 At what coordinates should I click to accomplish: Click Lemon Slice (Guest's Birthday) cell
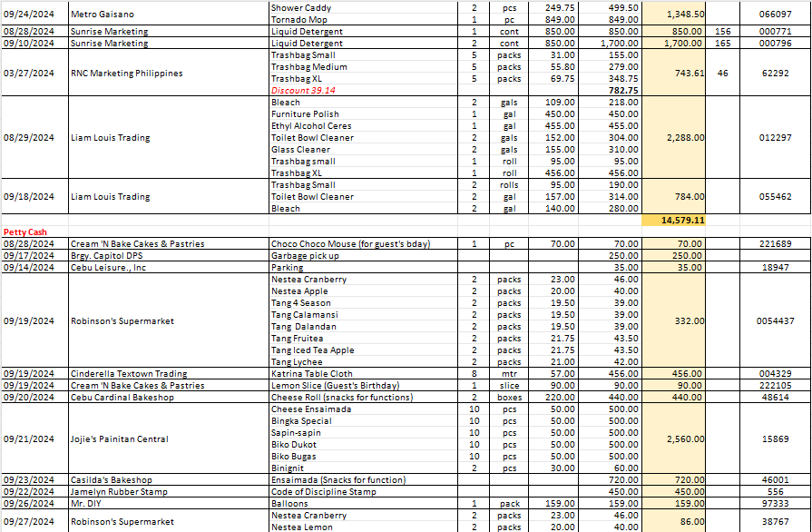(x=363, y=386)
